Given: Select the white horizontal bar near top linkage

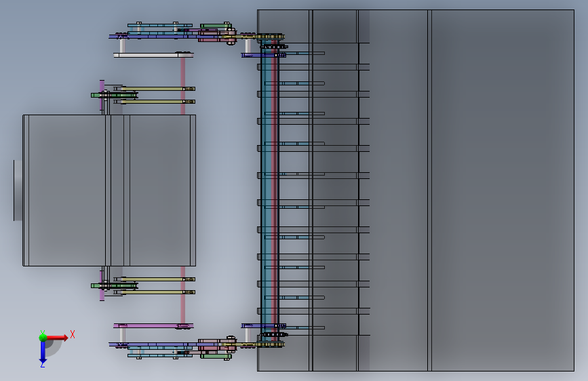Looking at the screenshot, I should click(153, 55).
